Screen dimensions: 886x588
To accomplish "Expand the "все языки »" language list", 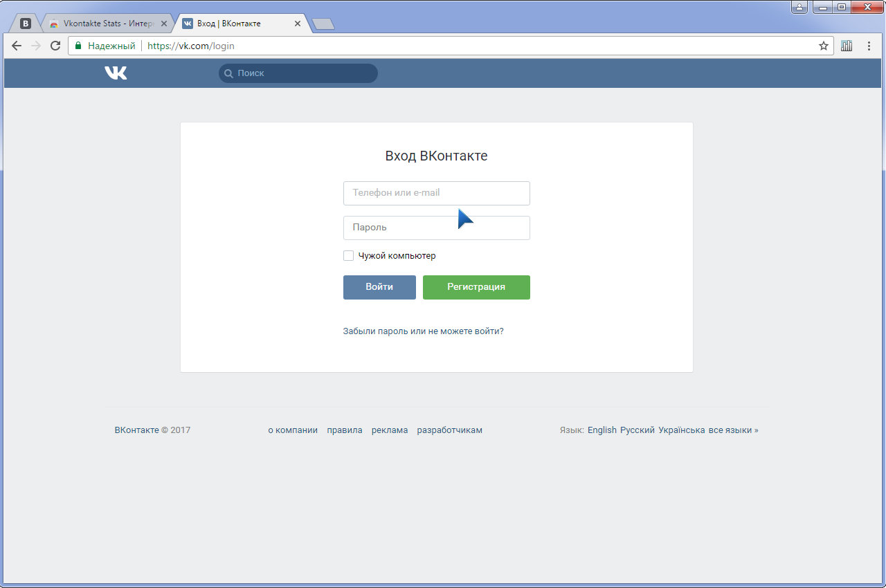I will tap(733, 430).
